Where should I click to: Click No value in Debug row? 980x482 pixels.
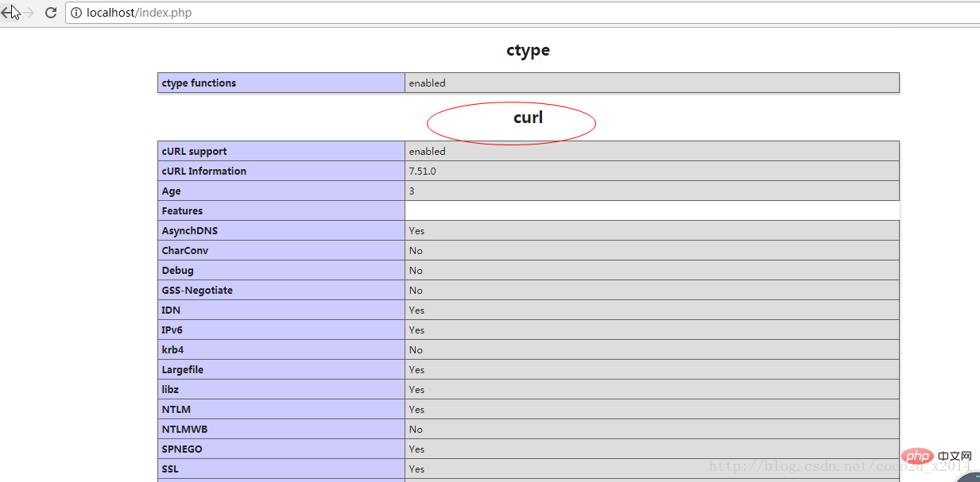click(416, 270)
